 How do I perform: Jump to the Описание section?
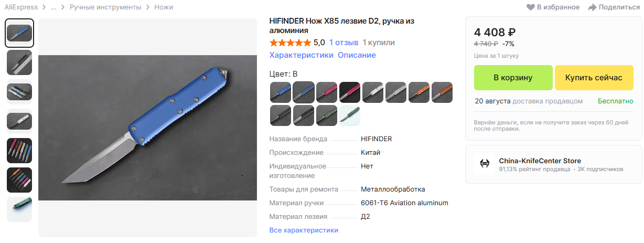(357, 55)
